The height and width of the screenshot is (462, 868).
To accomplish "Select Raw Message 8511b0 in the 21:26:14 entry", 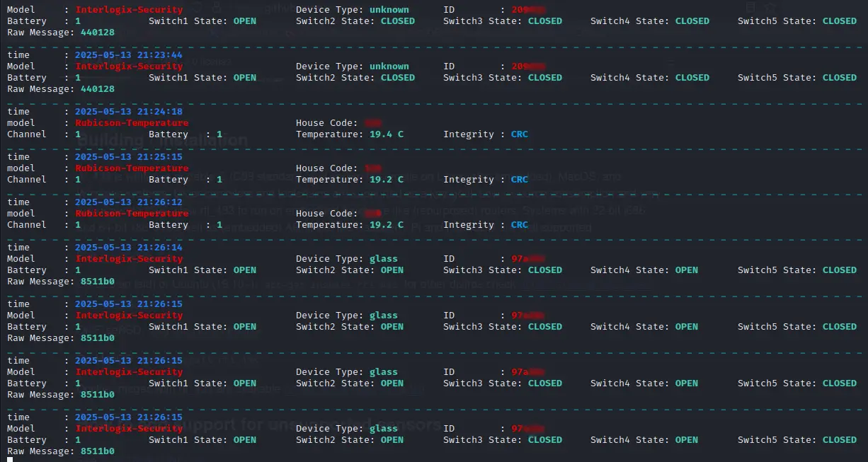I will coord(98,282).
